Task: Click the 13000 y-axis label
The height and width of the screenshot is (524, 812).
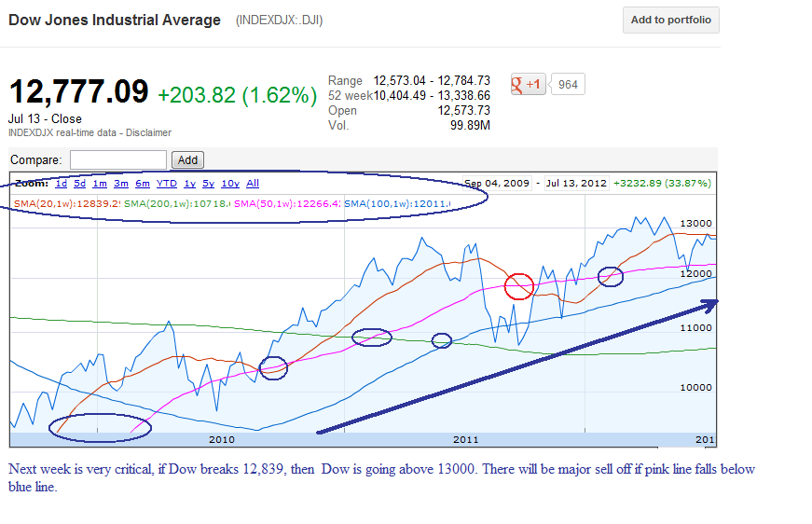Action: tap(696, 223)
